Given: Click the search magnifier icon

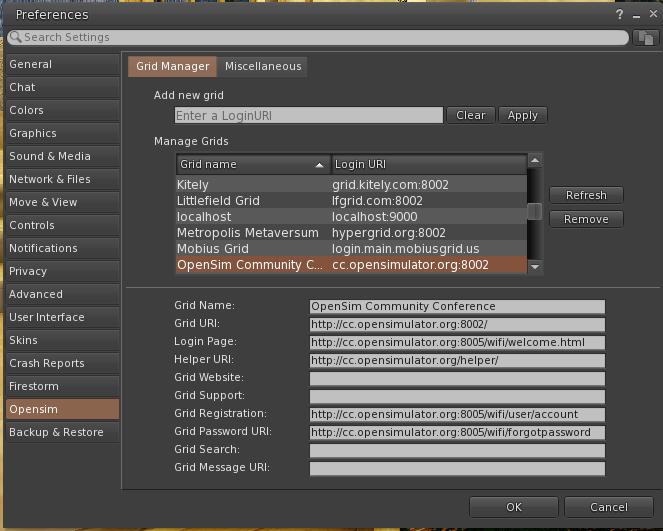Looking at the screenshot, I should click(15, 37).
